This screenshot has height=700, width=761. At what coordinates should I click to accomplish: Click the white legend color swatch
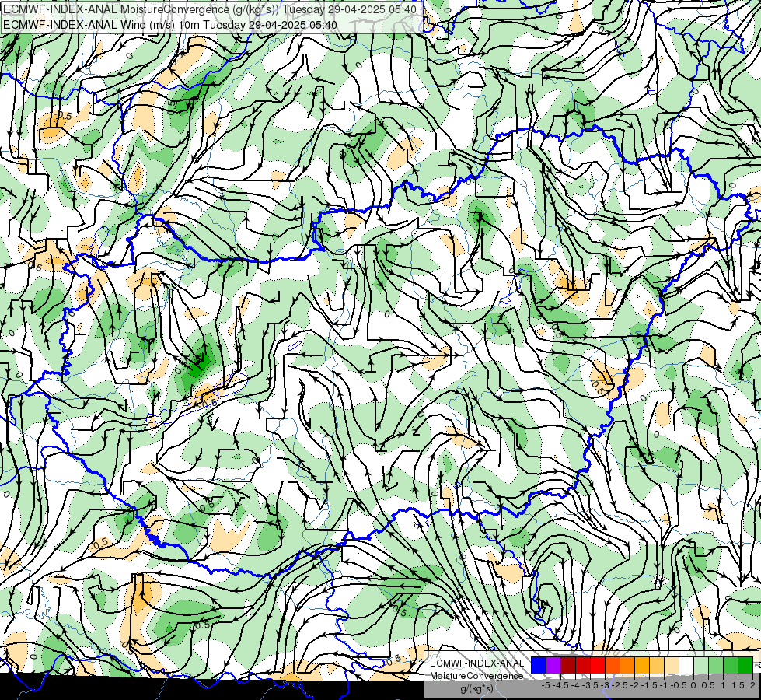coord(686,666)
